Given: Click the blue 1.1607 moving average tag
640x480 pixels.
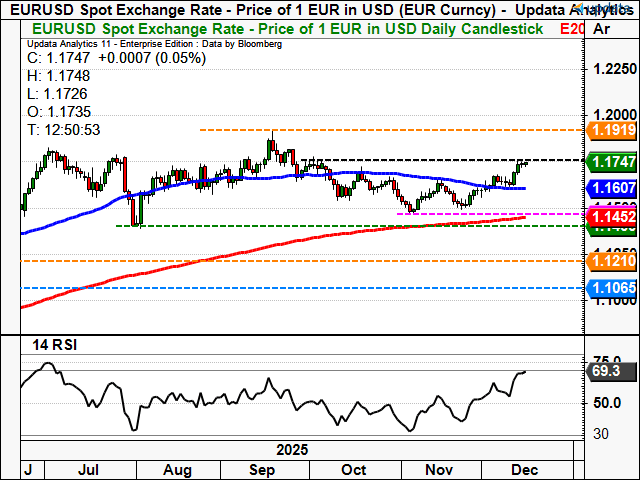Looking at the screenshot, I should click(x=608, y=188).
